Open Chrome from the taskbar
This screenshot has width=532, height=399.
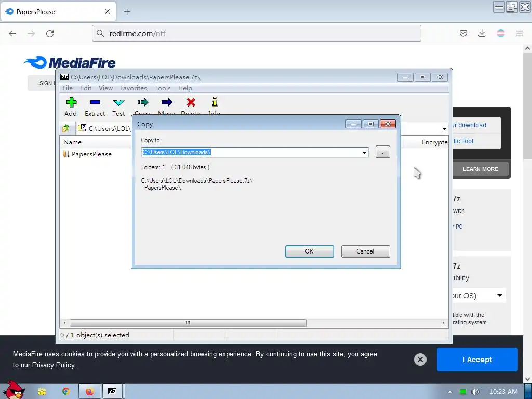pyautogui.click(x=66, y=392)
